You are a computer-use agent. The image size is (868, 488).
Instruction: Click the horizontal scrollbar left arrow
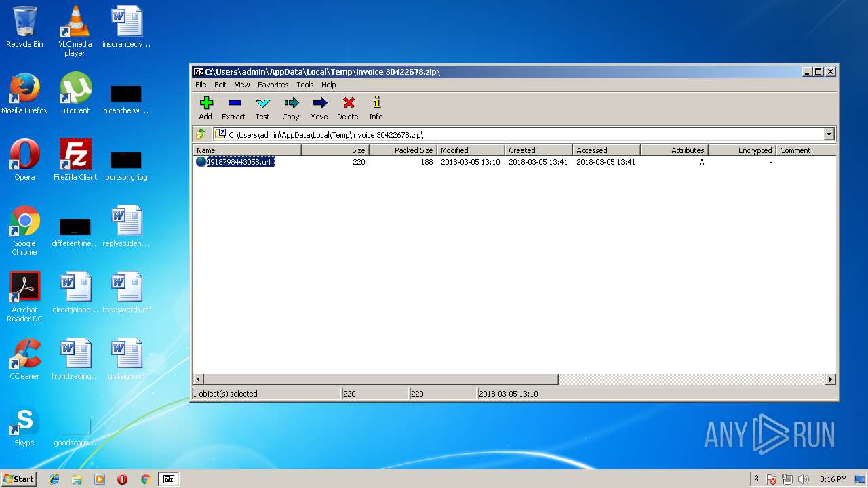(199, 380)
